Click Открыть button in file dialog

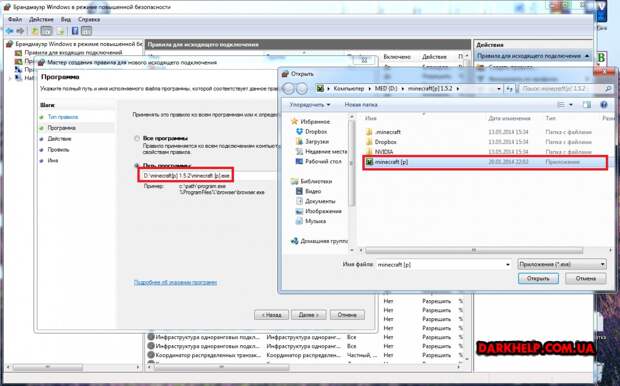(538, 279)
